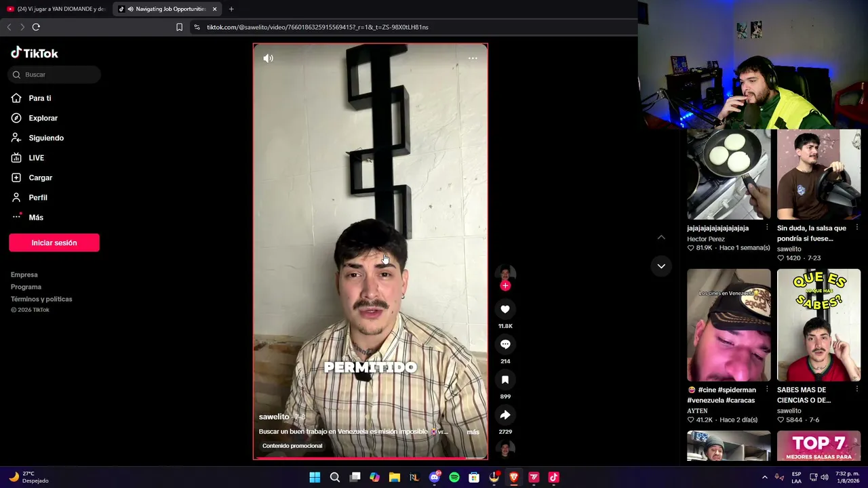Launch Copilot from the taskbar
The image size is (868, 488).
(x=374, y=477)
